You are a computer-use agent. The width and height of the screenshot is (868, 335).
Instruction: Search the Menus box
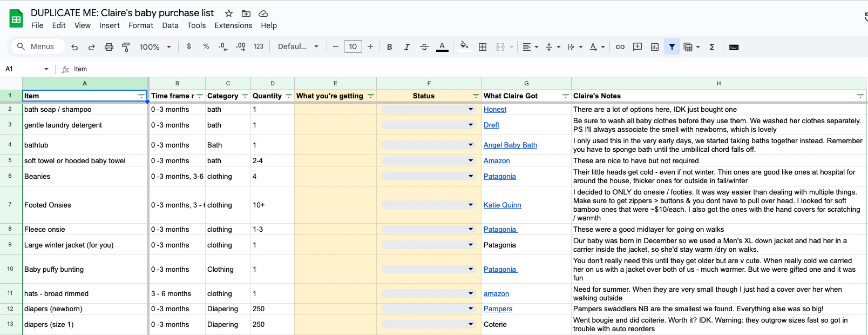pyautogui.click(x=38, y=46)
